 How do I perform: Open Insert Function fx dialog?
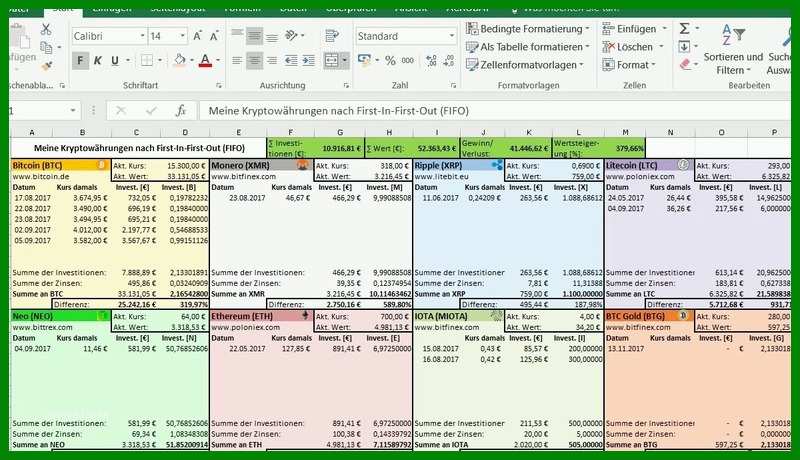[181, 111]
